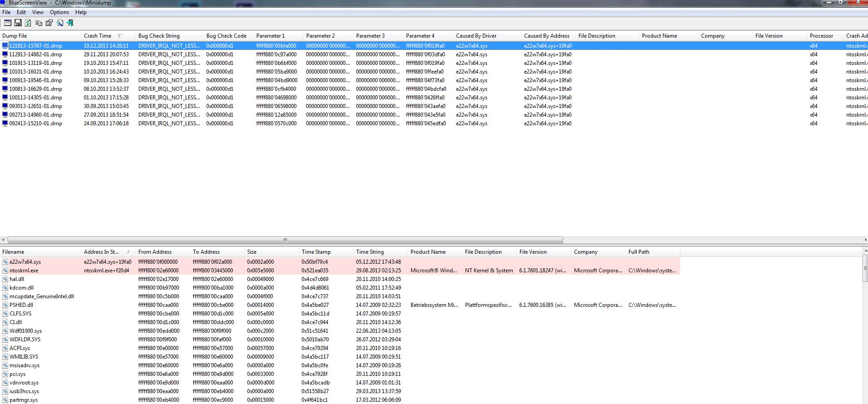Click the Save floppy disk toolbar icon
The height and width of the screenshot is (404, 868).
tap(18, 23)
